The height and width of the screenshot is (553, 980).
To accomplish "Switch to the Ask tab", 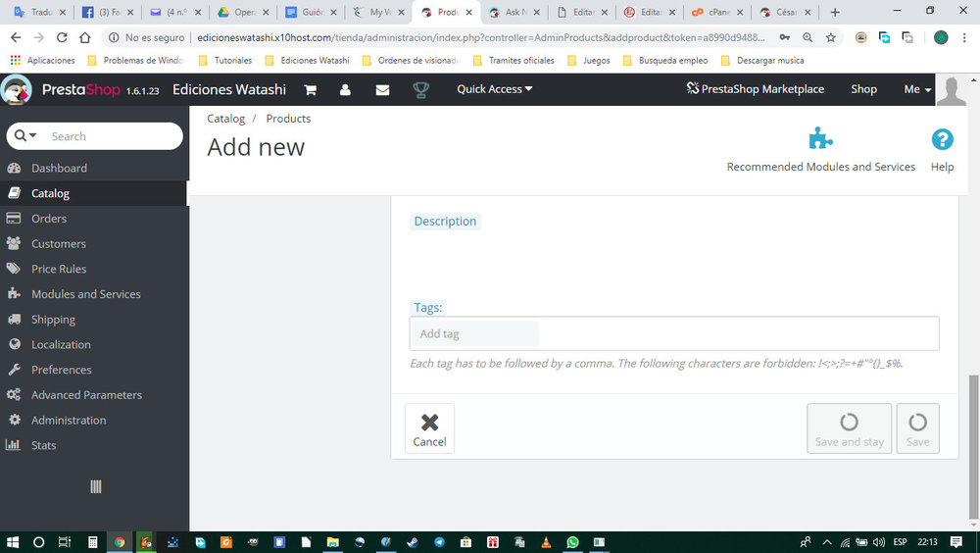I will pos(514,12).
